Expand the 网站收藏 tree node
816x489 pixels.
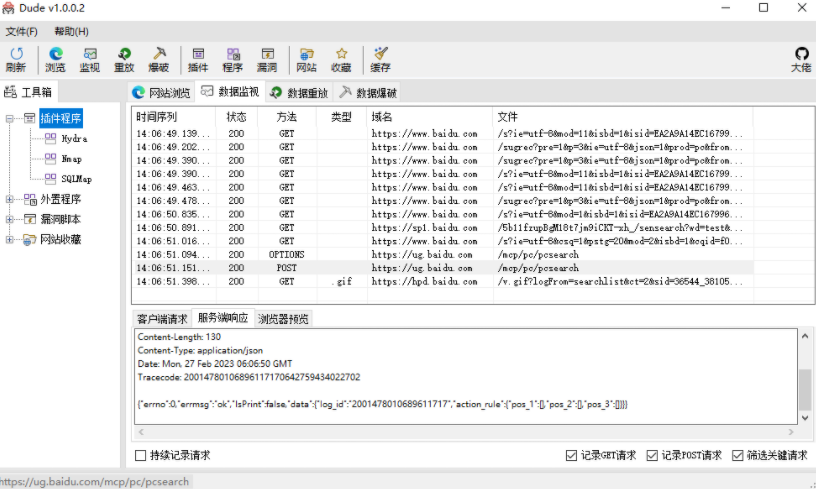(9, 239)
